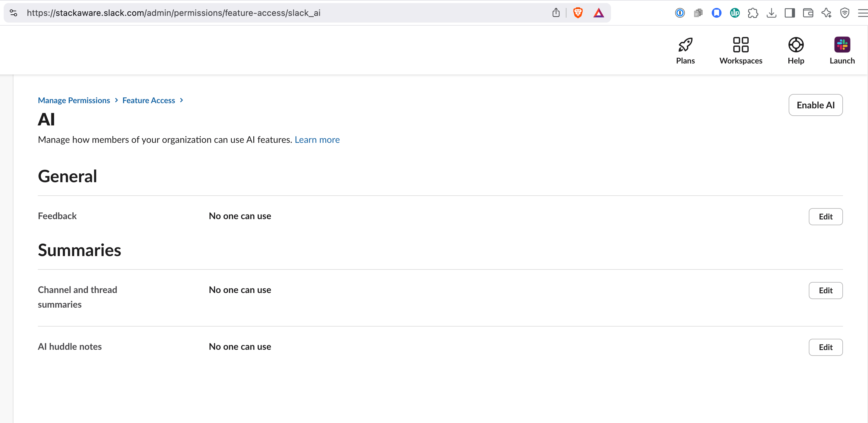
Task: Go to Manage Permissions breadcrumb
Action: point(74,100)
